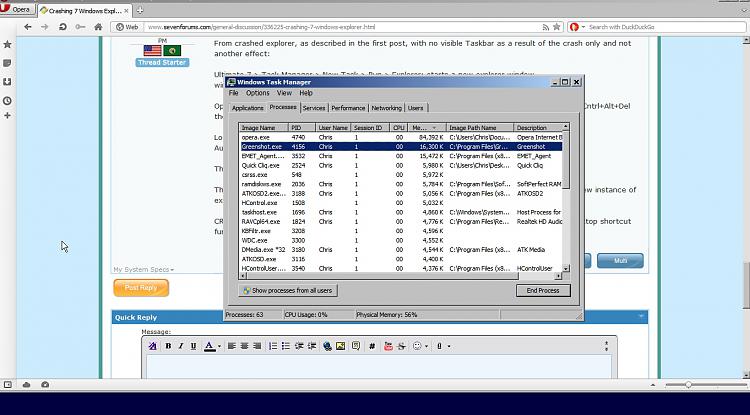Wrap code tags with the # icon
The width and height of the screenshot is (750, 415).
point(372,346)
